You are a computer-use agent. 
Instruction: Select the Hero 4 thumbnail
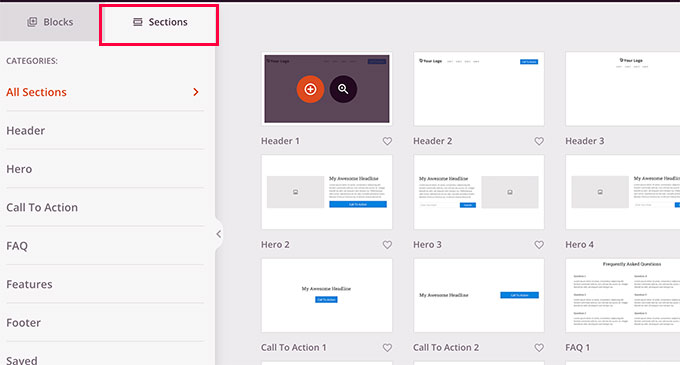[623, 192]
